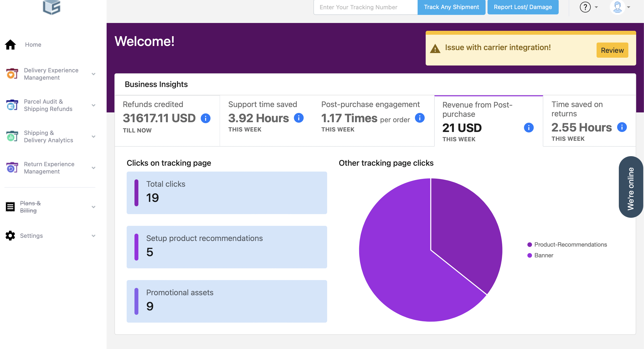Click the Return Experience Management icon
The image size is (644, 349).
pos(12,168)
